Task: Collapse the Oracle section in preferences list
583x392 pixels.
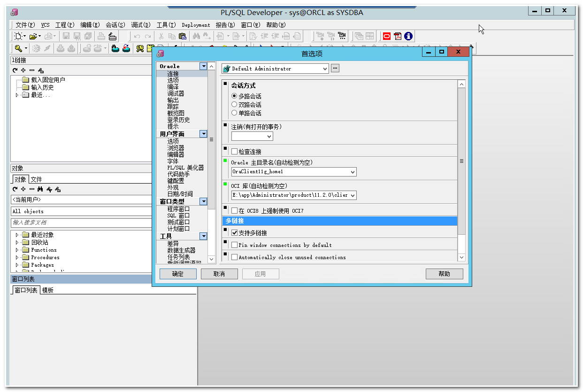Action: click(203, 66)
